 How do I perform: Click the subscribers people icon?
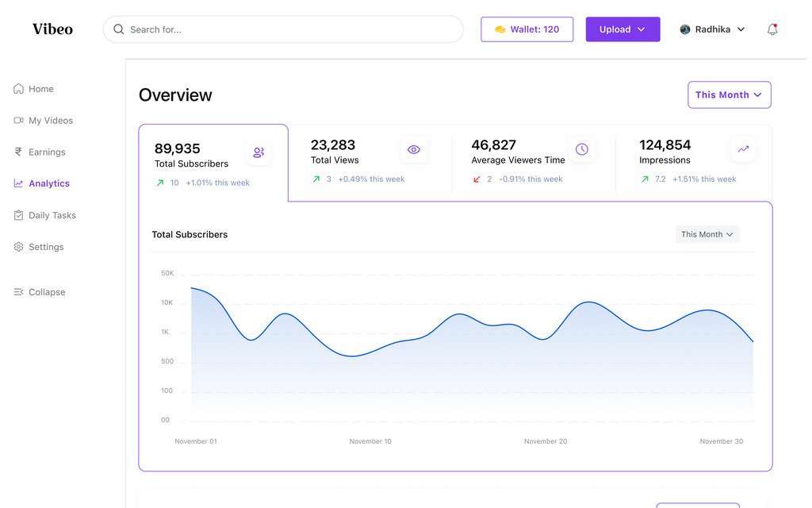point(259,152)
